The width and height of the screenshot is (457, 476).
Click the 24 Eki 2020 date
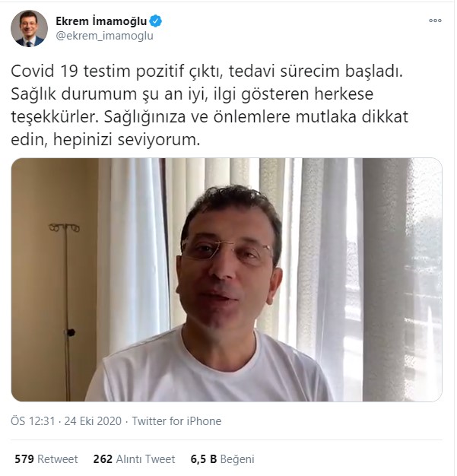(x=93, y=421)
